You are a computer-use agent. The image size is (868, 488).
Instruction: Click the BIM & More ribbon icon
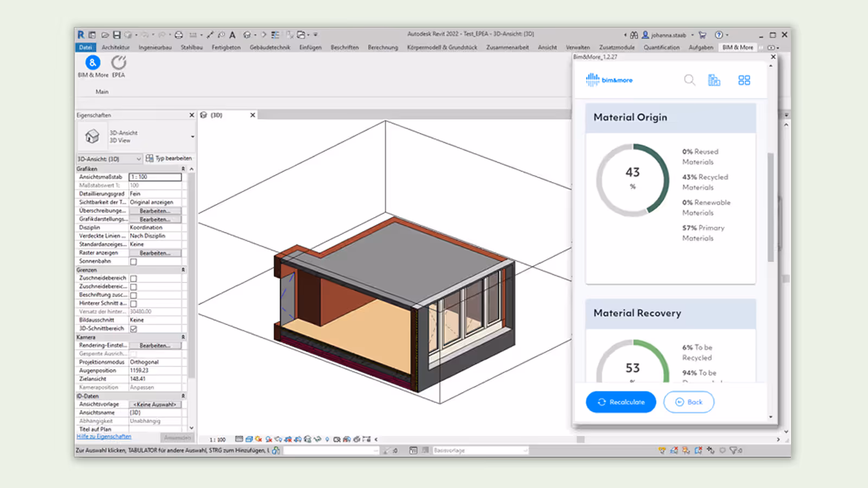93,62
